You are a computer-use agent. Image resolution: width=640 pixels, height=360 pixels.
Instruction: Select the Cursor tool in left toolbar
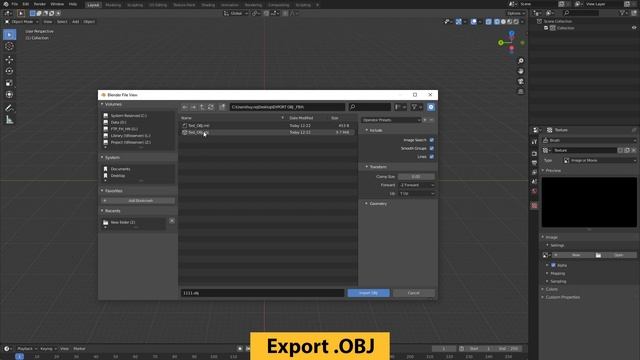click(9, 47)
